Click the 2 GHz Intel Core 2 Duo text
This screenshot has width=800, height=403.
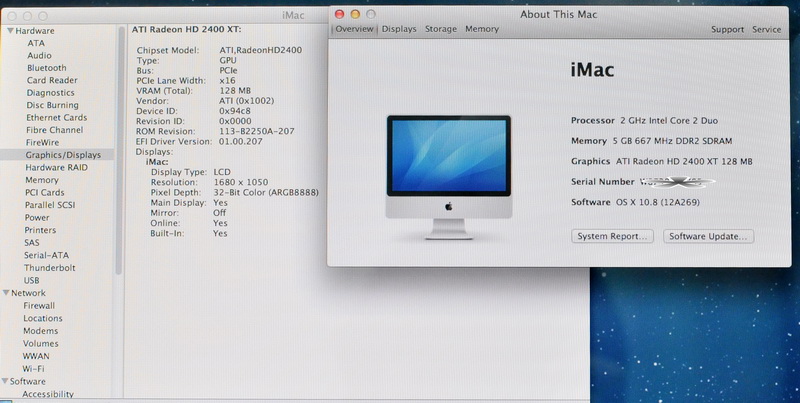(x=669, y=121)
